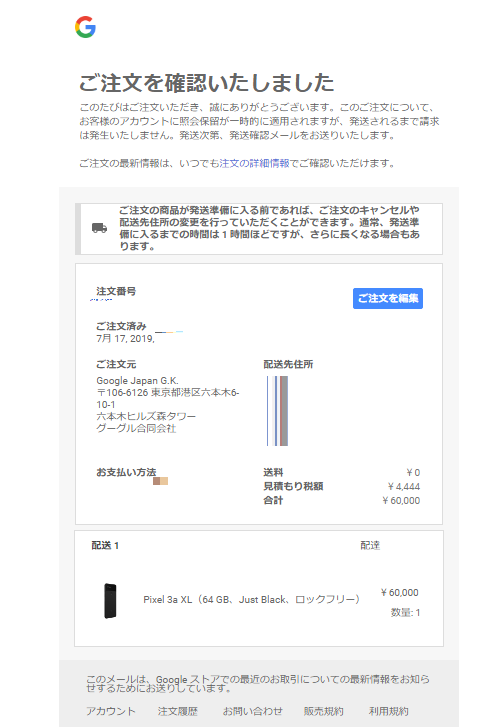Click the ご注文済み label
This screenshot has width=496, height=727.
121,326
